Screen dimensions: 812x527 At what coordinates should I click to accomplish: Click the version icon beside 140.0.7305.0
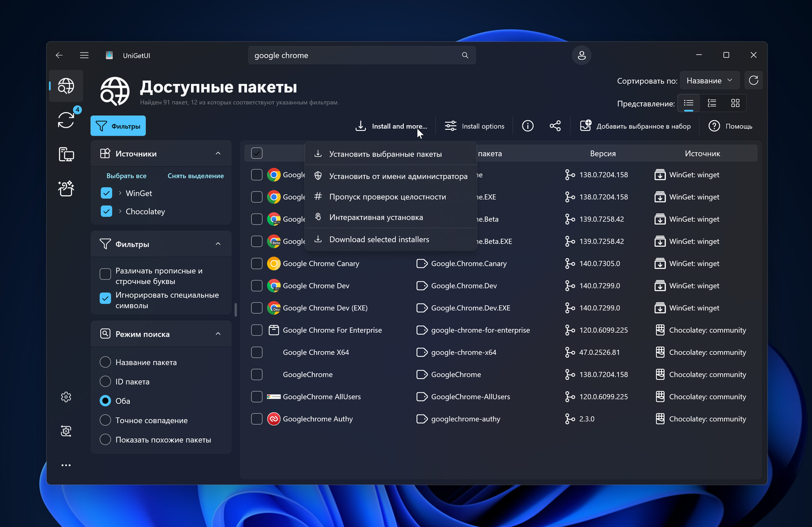[570, 263]
